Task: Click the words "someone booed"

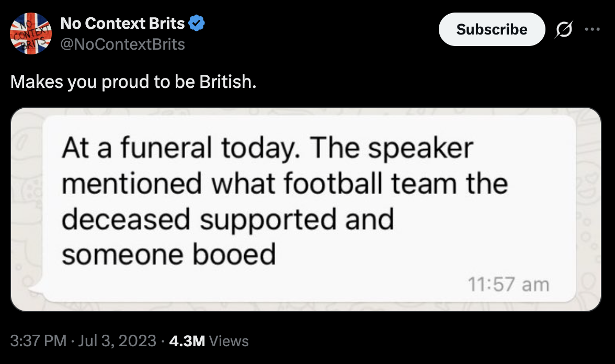Action: point(168,255)
